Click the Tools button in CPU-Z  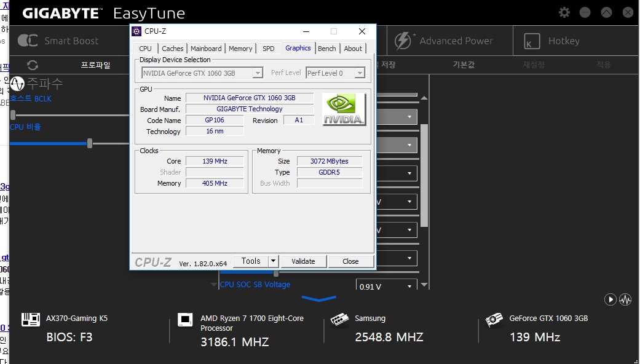251,261
